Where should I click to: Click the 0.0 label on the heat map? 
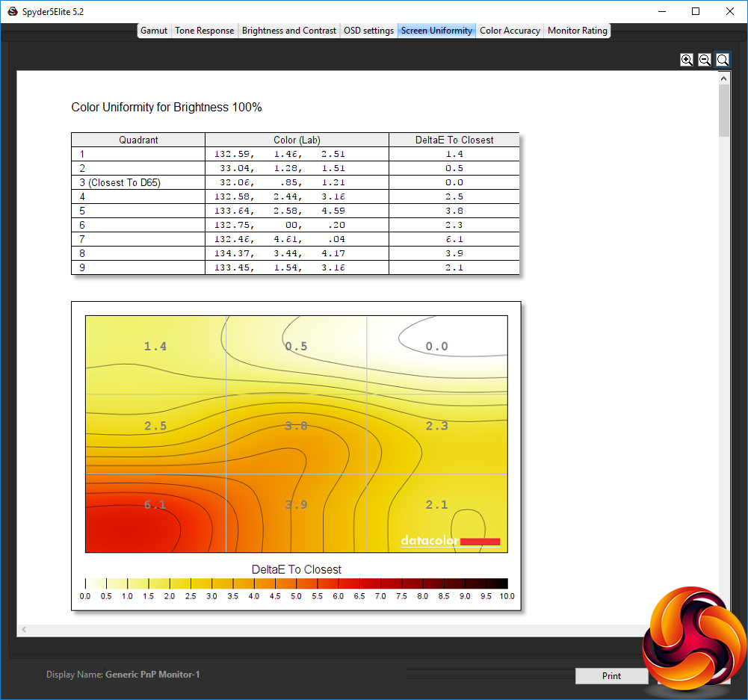click(x=437, y=346)
